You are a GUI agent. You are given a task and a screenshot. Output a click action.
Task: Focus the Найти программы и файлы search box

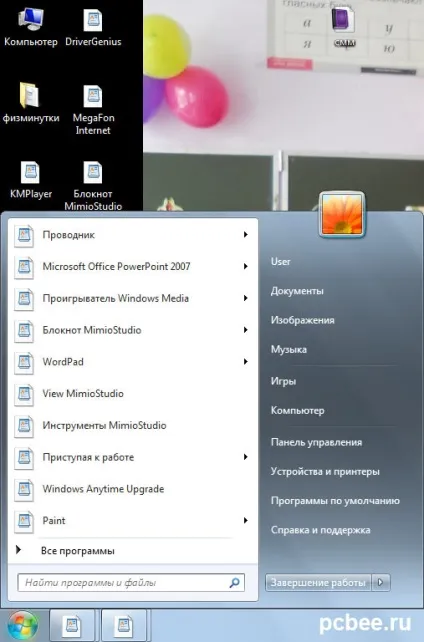[131, 583]
